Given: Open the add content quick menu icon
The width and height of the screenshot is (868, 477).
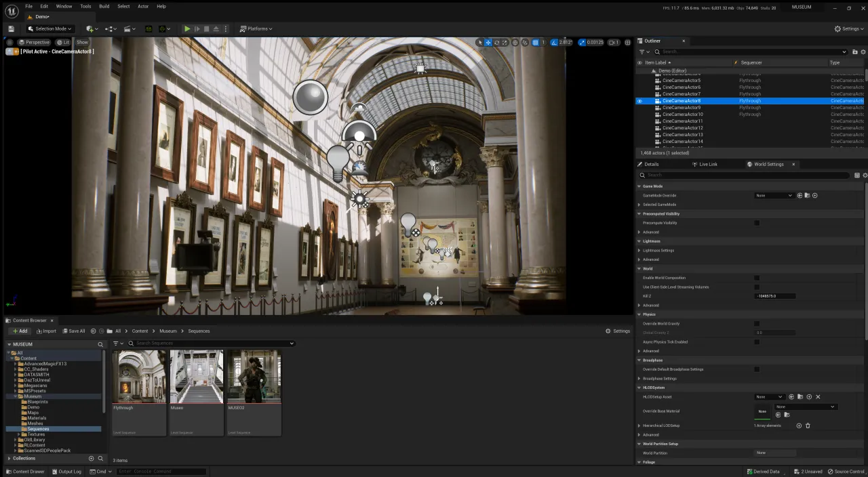Looking at the screenshot, I should [x=91, y=28].
